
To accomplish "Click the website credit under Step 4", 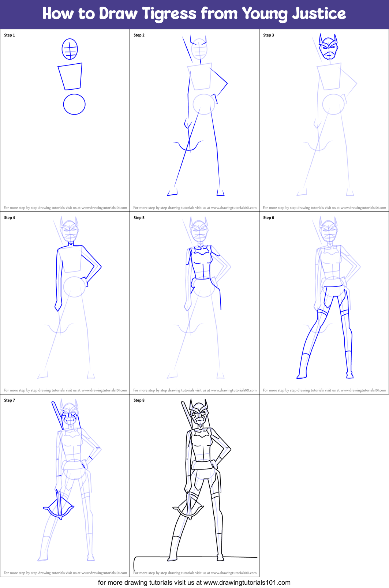I will click(66, 390).
